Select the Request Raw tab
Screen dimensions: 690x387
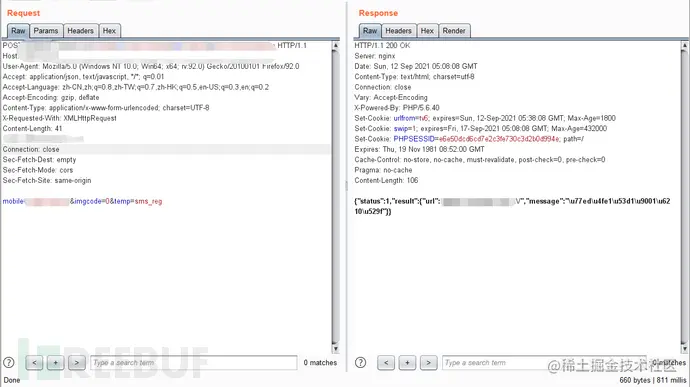[x=18, y=31]
